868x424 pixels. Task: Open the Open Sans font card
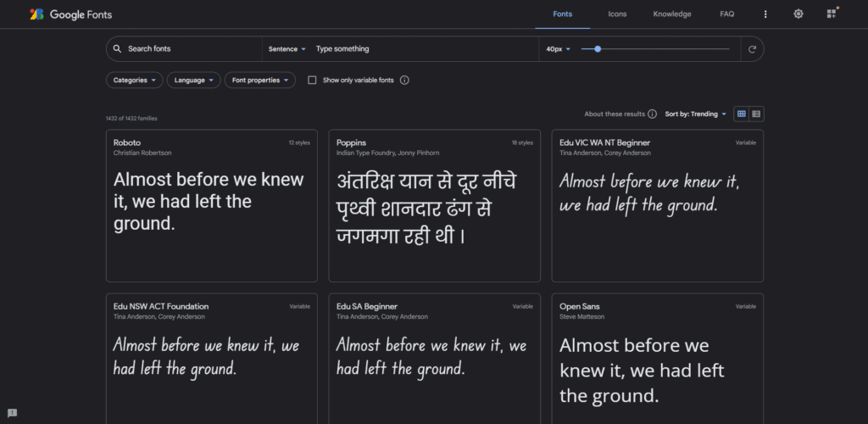[x=657, y=359]
